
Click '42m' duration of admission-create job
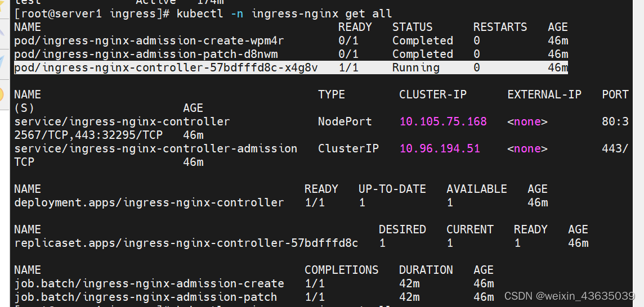[x=409, y=283]
